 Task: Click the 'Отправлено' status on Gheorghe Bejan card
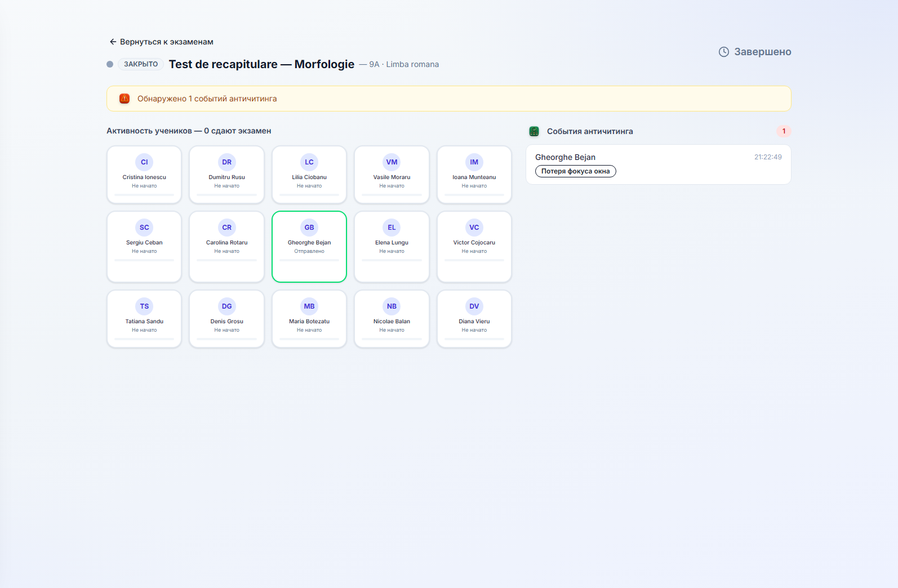coord(309,251)
